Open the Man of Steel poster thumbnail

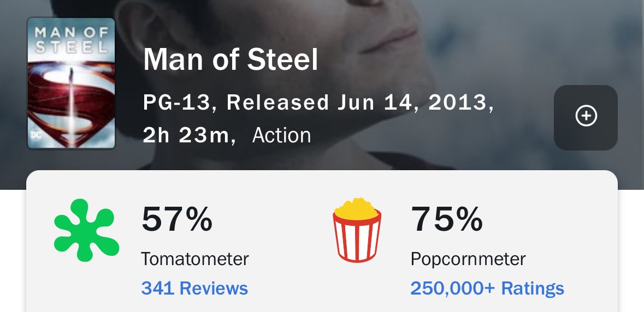pyautogui.click(x=72, y=83)
